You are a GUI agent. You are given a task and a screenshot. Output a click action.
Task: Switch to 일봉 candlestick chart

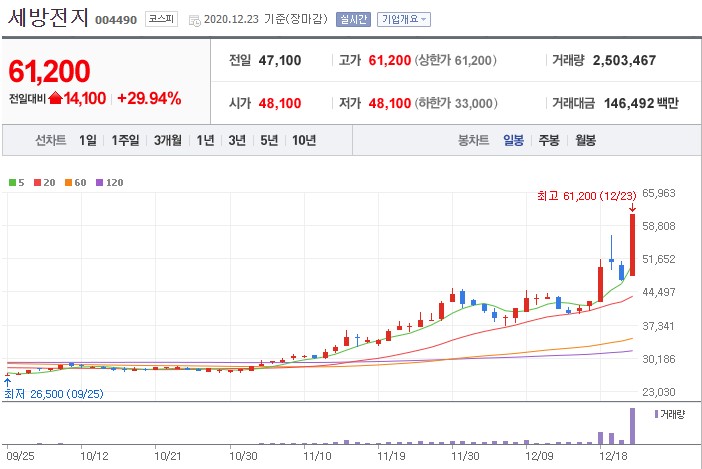514,141
